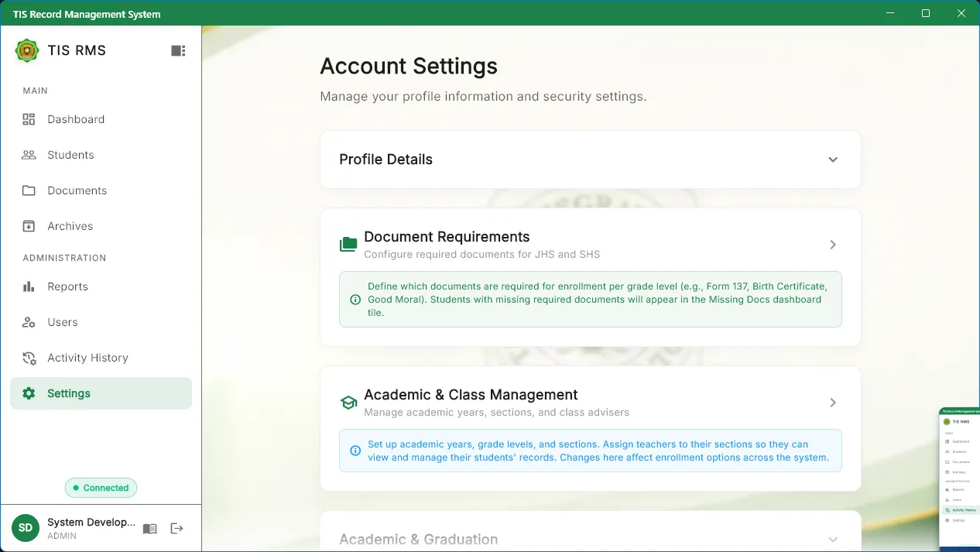Click the Reports bar chart icon
Viewport: 980px width, 552px height.
29,286
